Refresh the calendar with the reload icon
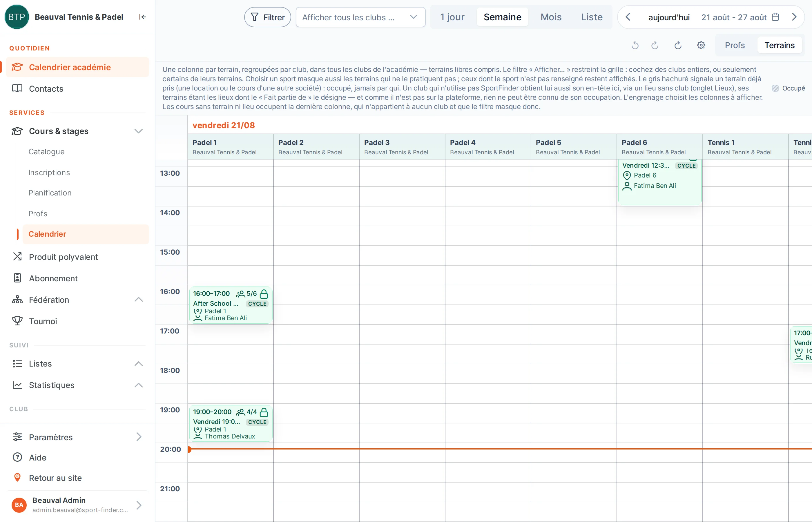 (x=678, y=46)
